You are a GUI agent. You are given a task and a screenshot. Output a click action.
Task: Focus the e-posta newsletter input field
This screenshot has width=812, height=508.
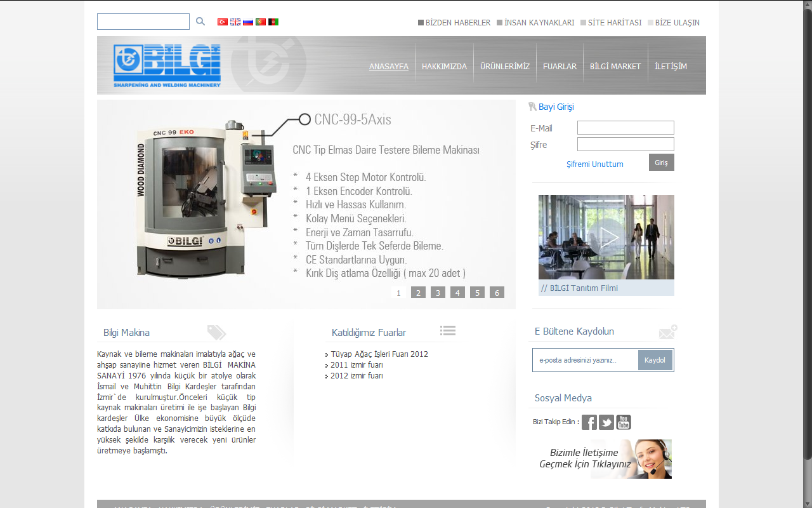coord(586,360)
